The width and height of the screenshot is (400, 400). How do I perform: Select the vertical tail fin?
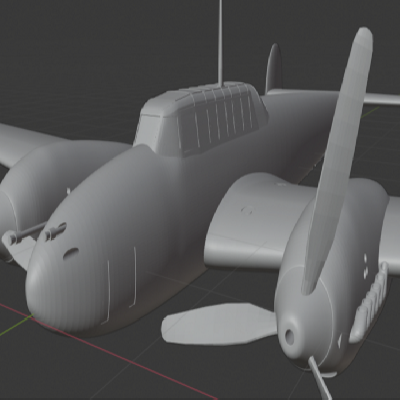274,69
